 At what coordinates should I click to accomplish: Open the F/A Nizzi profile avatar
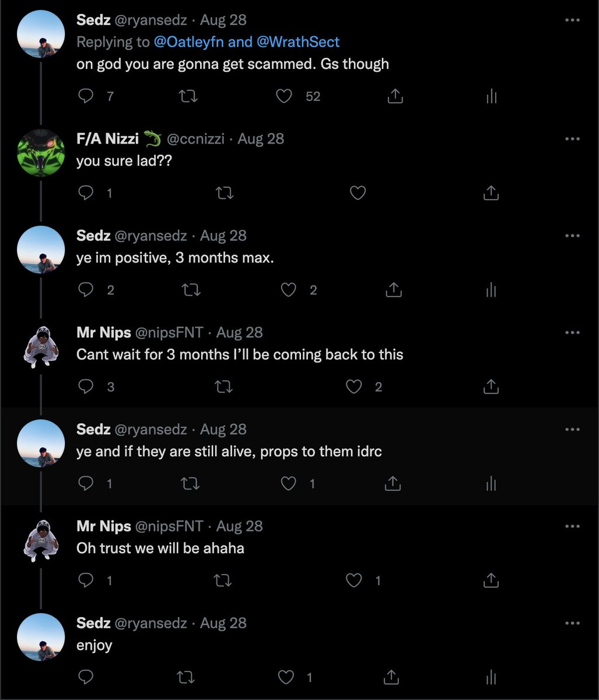pyautogui.click(x=41, y=152)
